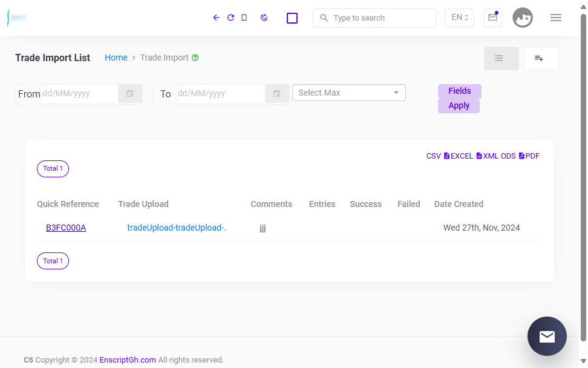588x368 pixels.
Task: Click the Trade Import breadcrumb text
Action: [165, 57]
